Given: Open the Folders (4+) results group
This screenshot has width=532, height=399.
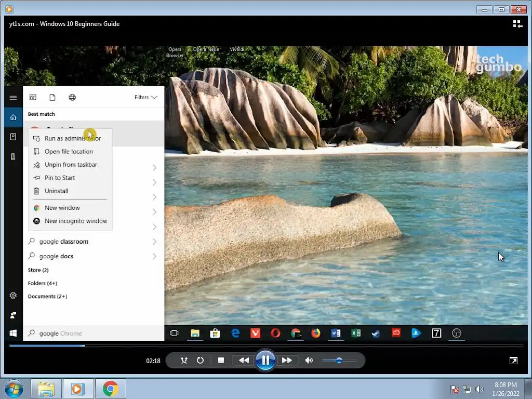Looking at the screenshot, I should pos(43,283).
